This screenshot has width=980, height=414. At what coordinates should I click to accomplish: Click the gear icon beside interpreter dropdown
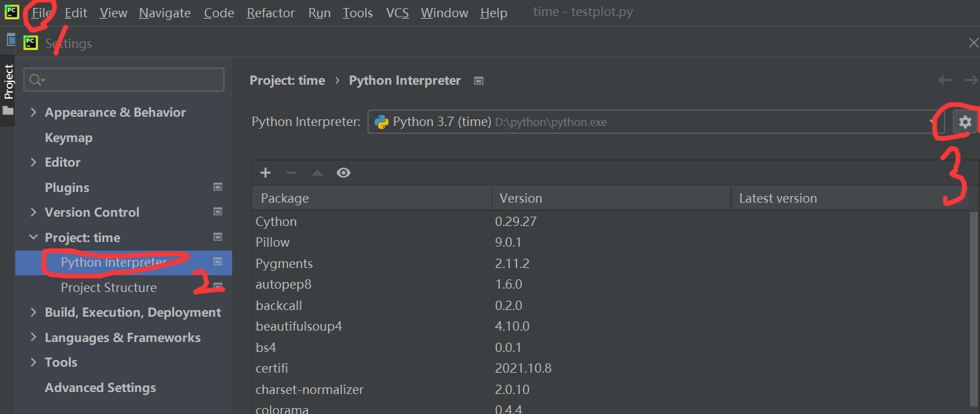pos(965,122)
